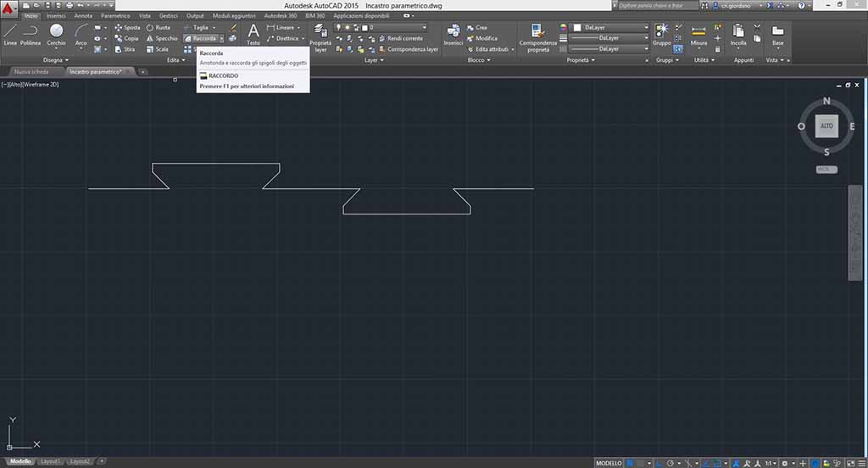Expand the Disegna panel
The height and width of the screenshot is (468, 868).
click(55, 60)
